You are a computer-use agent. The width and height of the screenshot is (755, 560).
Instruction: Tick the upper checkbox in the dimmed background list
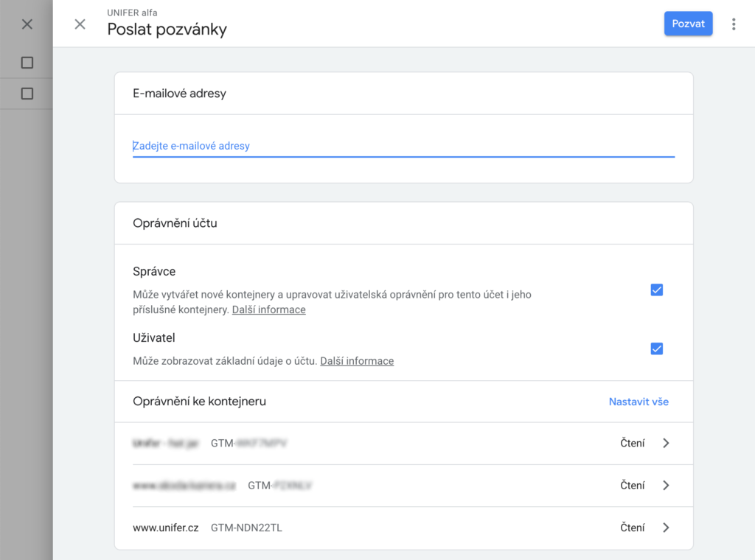[27, 63]
